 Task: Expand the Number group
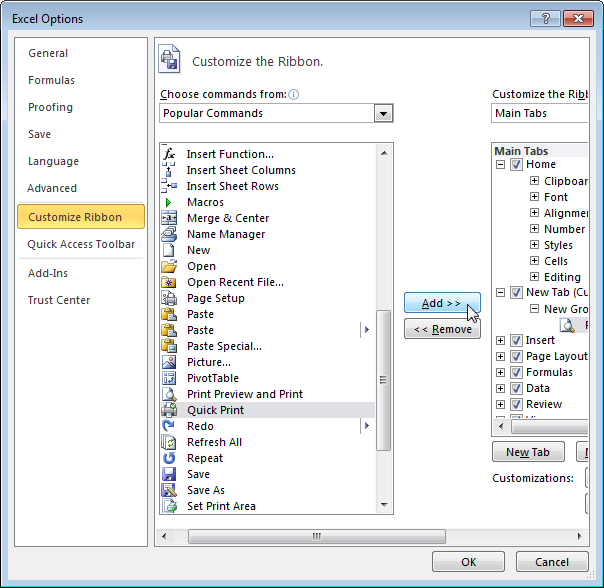[x=534, y=229]
